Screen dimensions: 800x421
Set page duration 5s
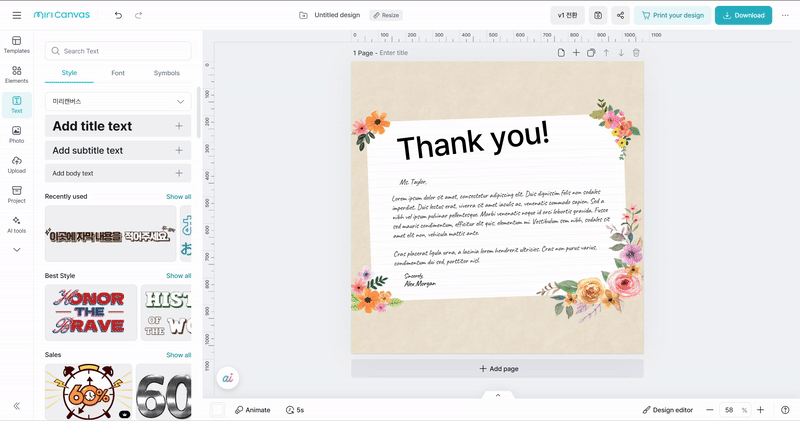point(295,410)
